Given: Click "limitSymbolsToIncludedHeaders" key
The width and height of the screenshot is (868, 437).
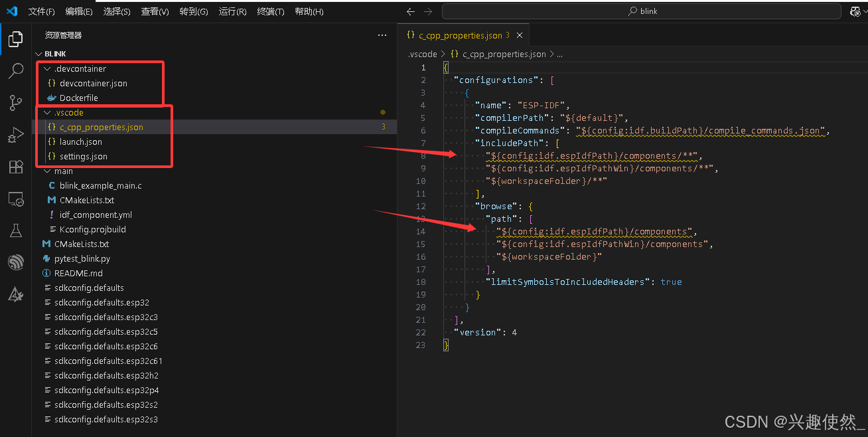Looking at the screenshot, I should point(567,282).
